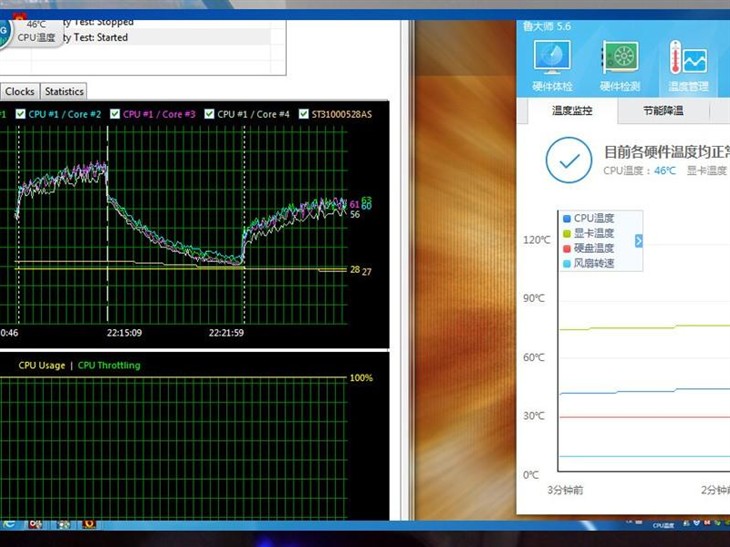This screenshot has height=547, width=730.
Task: Click the blue checkmark status circle
Action: [x=569, y=160]
